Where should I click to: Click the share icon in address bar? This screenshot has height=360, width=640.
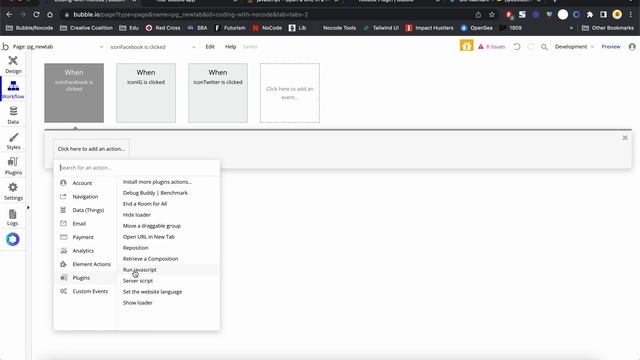(478, 15)
